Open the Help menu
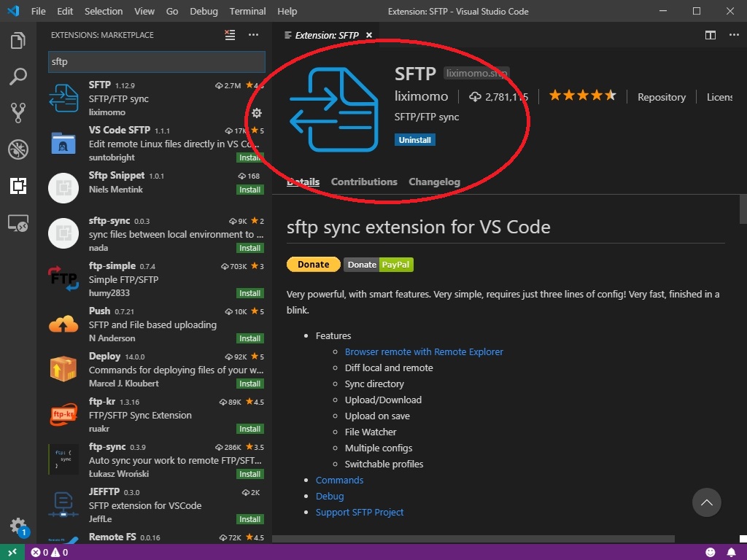Image resolution: width=747 pixels, height=560 pixels. click(x=287, y=11)
